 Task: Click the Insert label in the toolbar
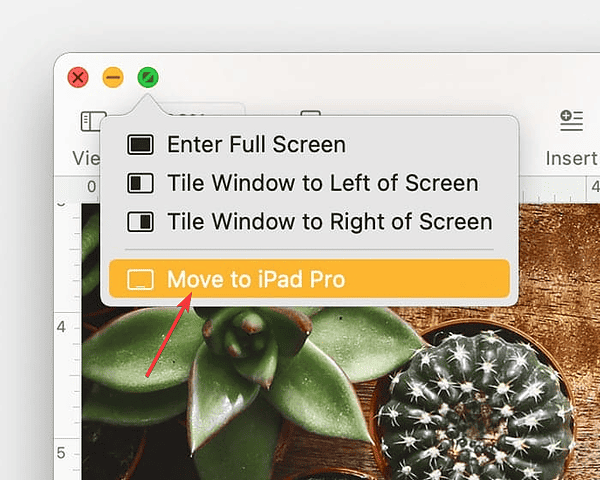click(572, 158)
